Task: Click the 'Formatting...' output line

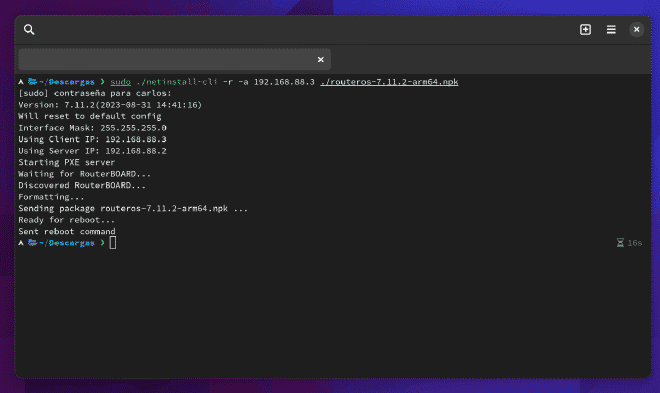Action: pos(51,197)
